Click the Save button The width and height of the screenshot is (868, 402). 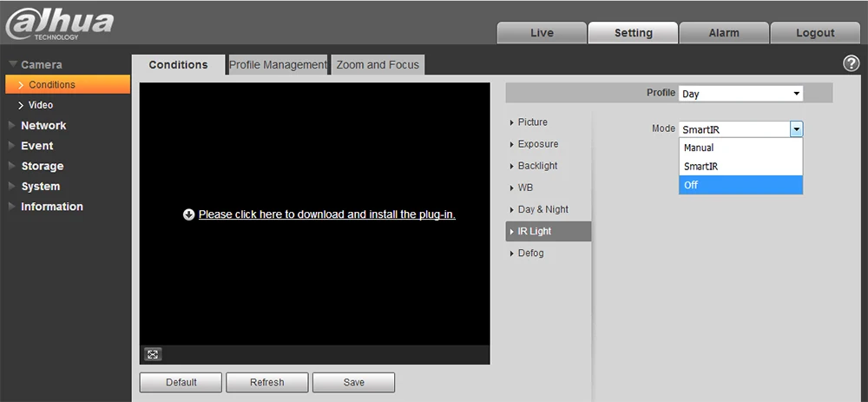tap(354, 382)
